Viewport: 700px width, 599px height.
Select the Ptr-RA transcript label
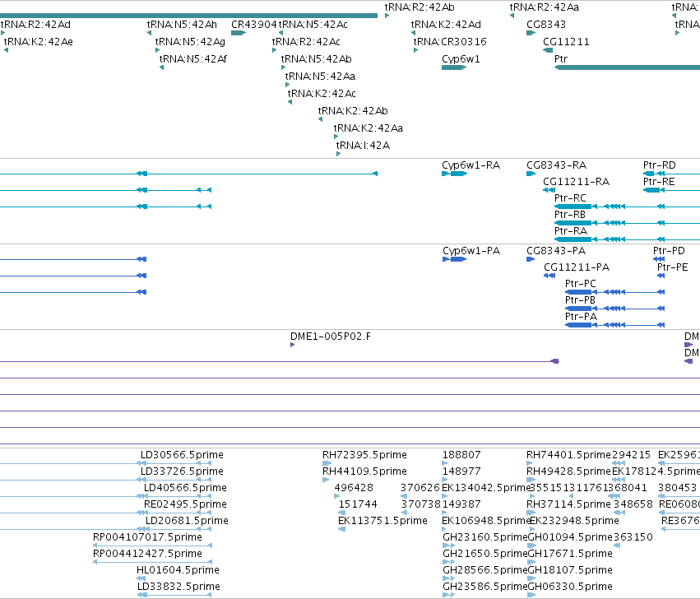tap(571, 231)
